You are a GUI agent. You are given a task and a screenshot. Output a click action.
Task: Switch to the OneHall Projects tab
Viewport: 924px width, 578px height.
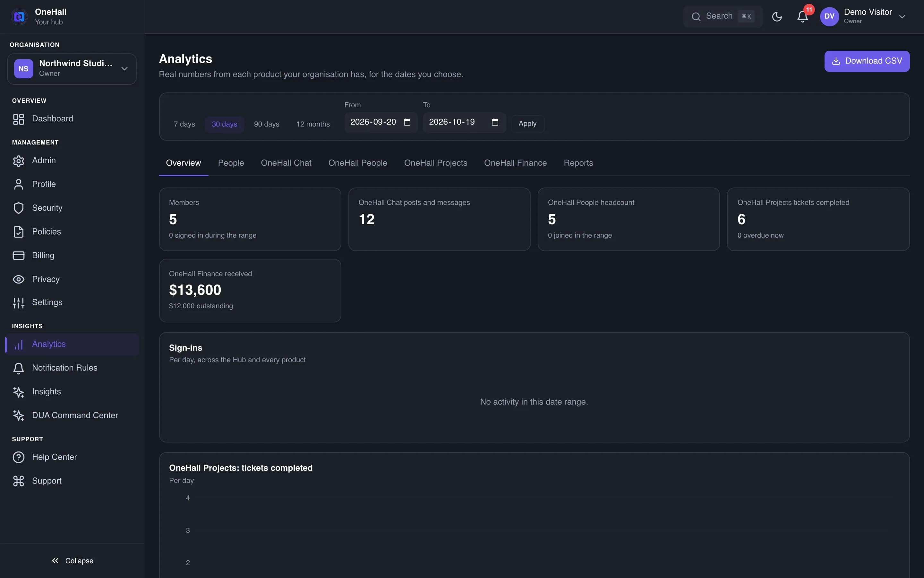(x=435, y=163)
